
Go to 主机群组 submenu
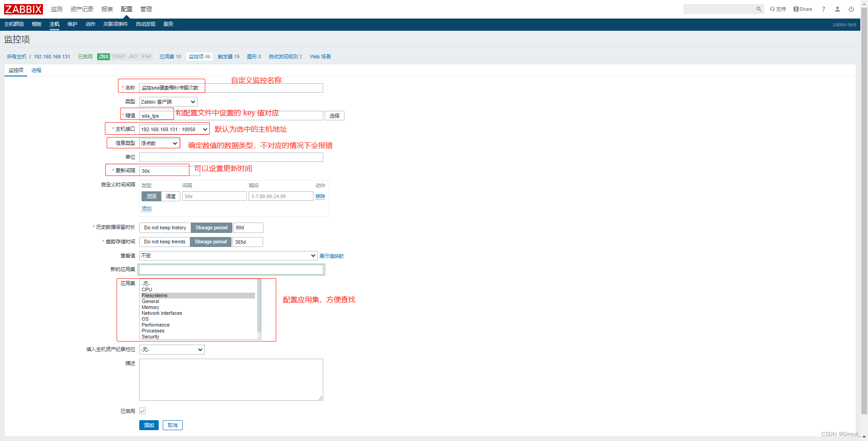pos(14,24)
